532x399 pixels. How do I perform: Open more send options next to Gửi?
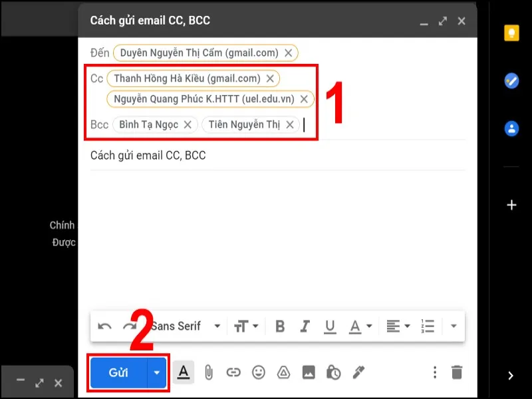tap(156, 374)
